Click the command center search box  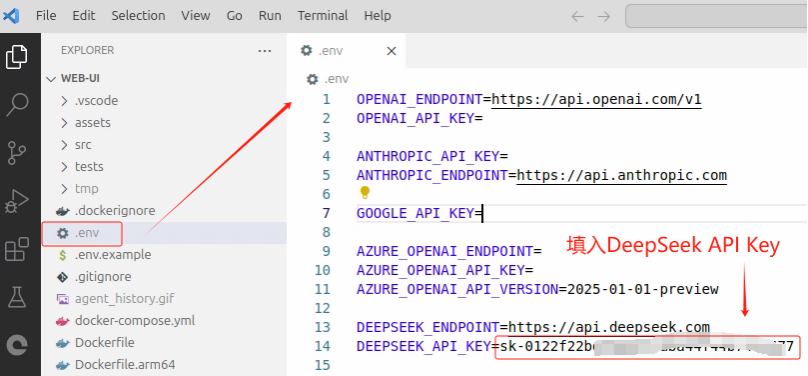716,16
